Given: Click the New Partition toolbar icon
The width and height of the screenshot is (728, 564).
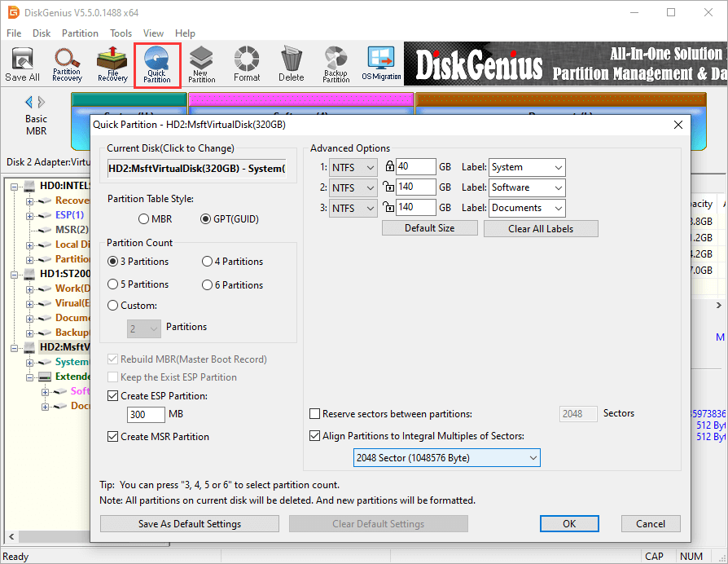Looking at the screenshot, I should pos(202,64).
